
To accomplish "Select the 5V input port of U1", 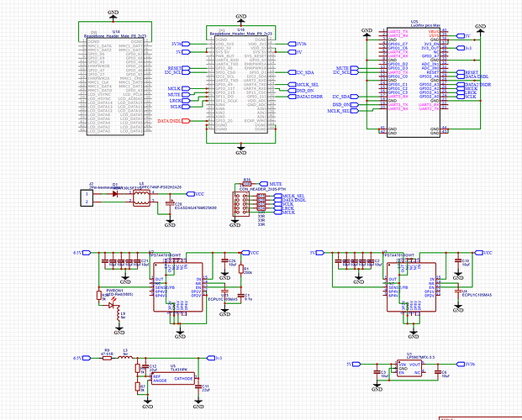I will pyautogui.click(x=354, y=364).
